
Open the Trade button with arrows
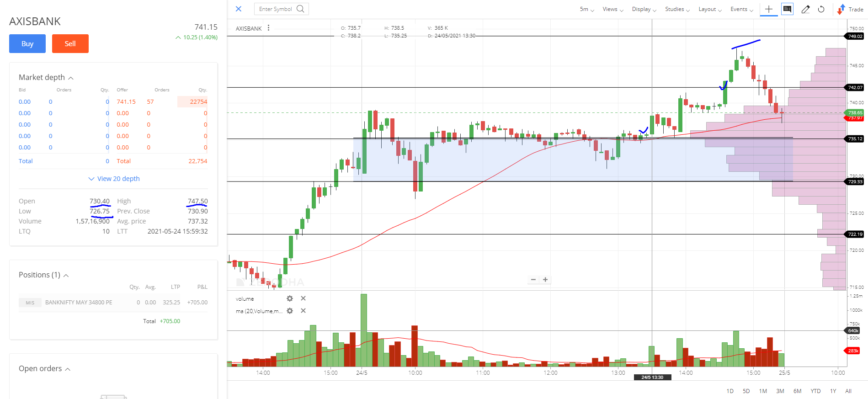point(850,9)
